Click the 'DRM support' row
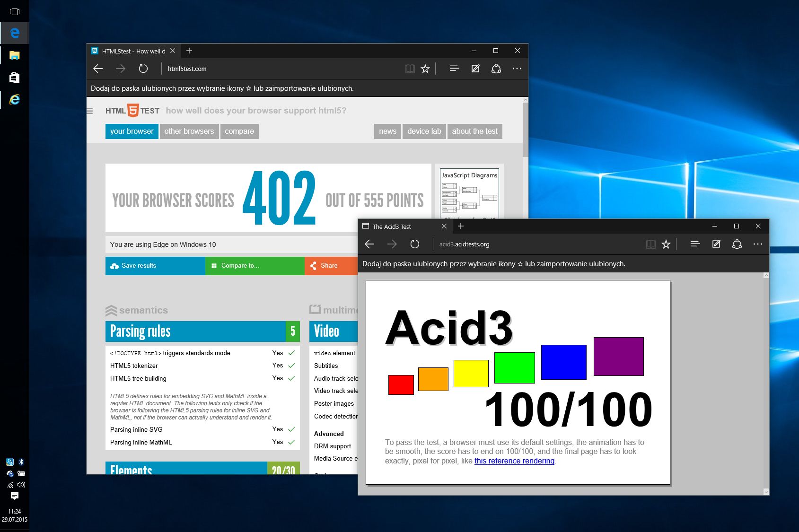Viewport: 799px width, 532px height. (334, 446)
